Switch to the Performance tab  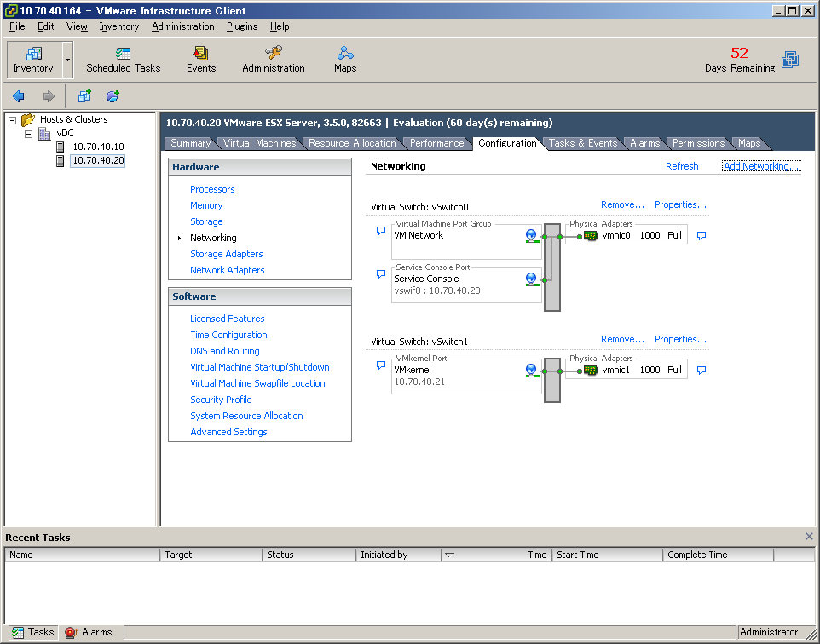(436, 143)
